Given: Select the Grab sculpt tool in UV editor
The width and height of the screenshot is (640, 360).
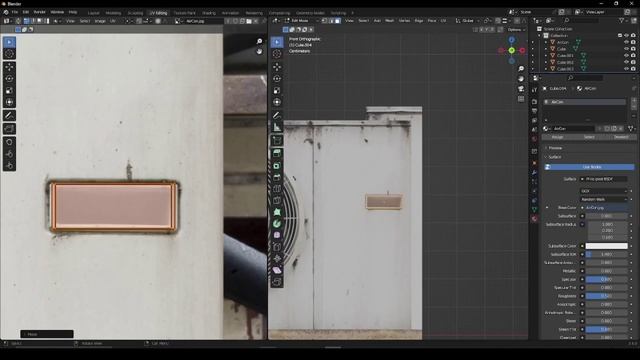Looking at the screenshot, I should [x=9, y=142].
